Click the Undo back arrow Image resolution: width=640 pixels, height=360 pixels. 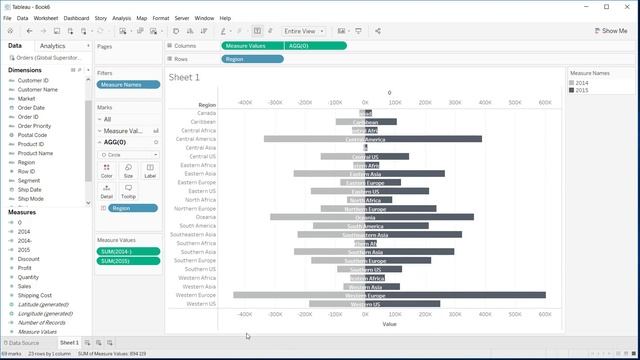pos(29,31)
